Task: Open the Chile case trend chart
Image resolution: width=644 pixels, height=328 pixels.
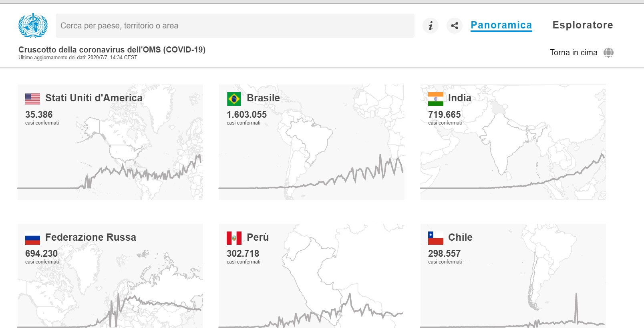Action: click(513, 312)
